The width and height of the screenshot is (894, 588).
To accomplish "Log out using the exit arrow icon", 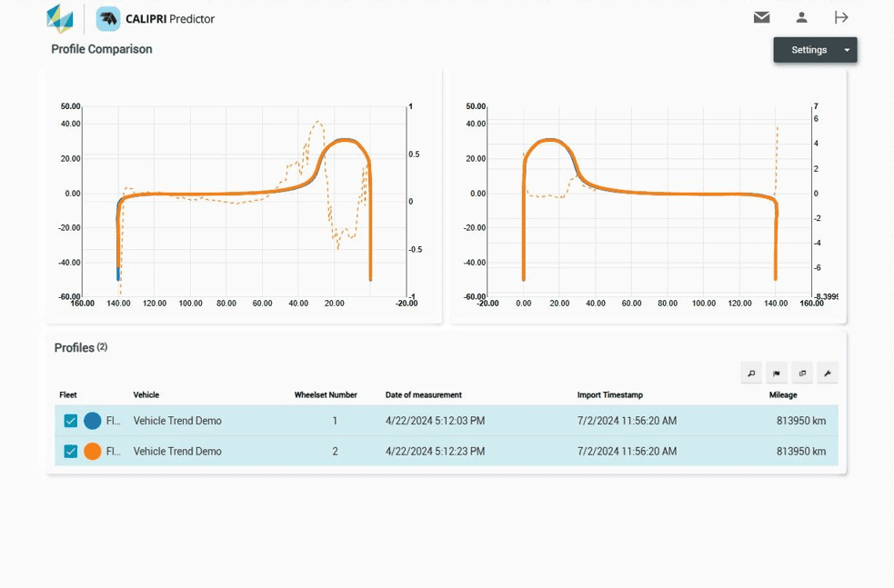I will (841, 16).
